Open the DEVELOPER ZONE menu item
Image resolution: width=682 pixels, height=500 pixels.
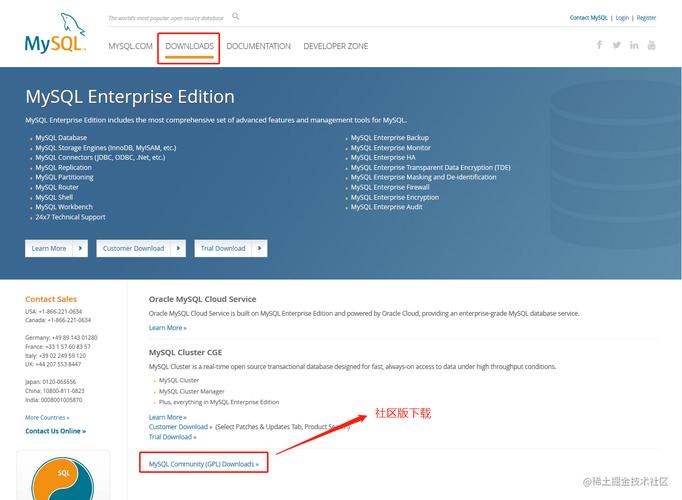click(x=336, y=46)
